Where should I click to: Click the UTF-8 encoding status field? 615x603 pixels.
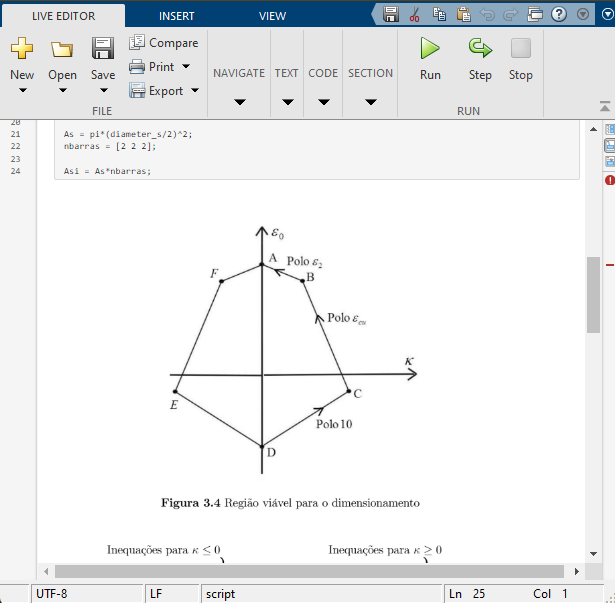coord(87,594)
